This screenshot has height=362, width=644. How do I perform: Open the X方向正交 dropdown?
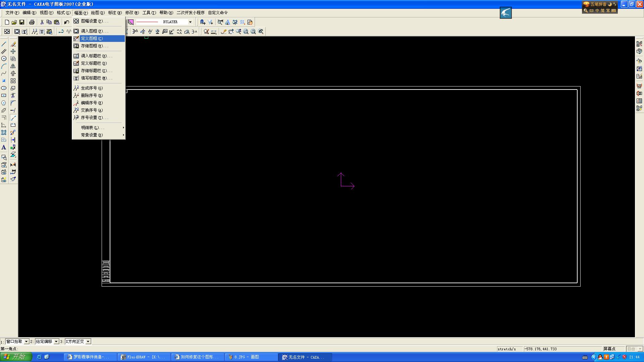[88, 342]
